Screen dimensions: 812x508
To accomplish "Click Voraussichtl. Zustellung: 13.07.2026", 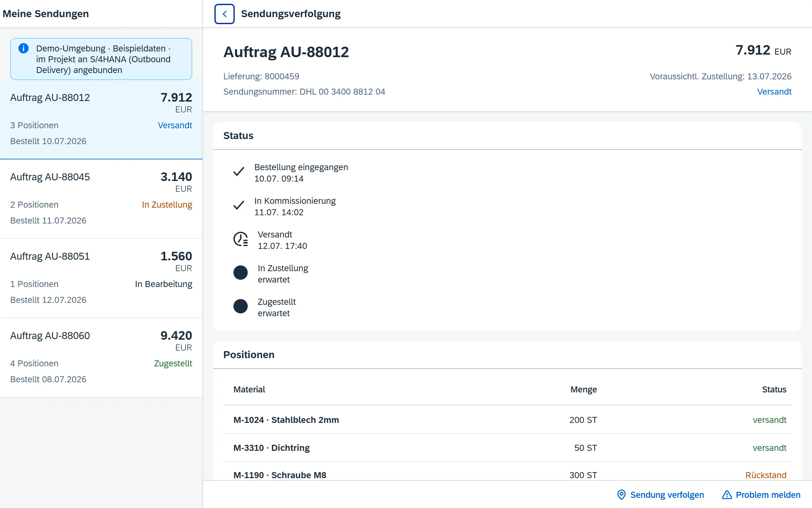I will pyautogui.click(x=720, y=76).
